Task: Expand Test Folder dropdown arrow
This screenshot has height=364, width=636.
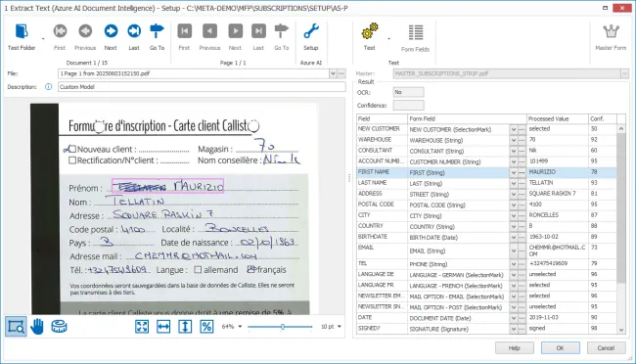Action: click(x=43, y=39)
